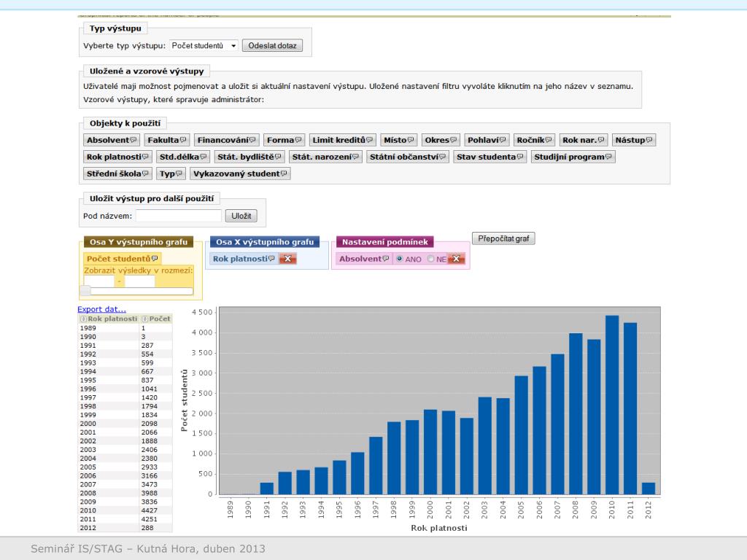This screenshot has width=747, height=560.
Task: Click the tallest chart bar for 2010
Action: [x=612, y=405]
